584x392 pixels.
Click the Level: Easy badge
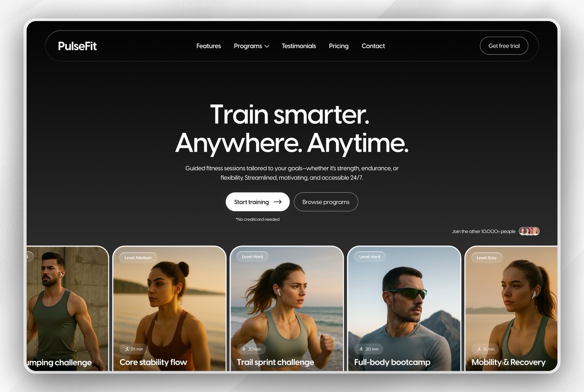[x=487, y=258]
